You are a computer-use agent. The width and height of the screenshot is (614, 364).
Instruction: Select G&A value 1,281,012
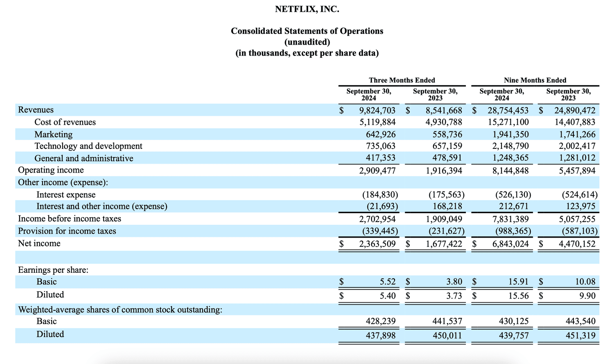[x=577, y=158]
